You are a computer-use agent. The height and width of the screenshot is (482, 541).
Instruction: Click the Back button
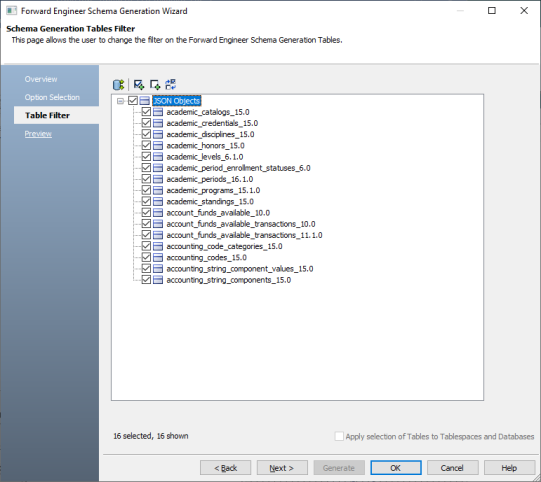pos(225,468)
